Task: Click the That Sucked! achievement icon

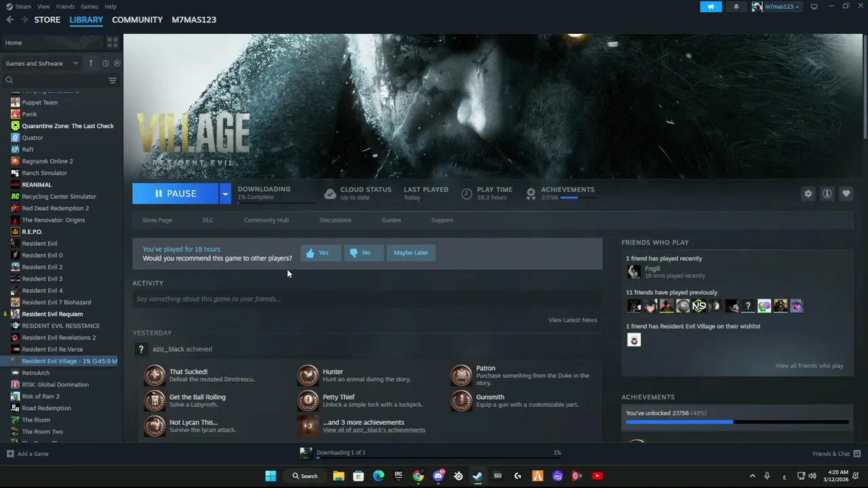Action: [154, 375]
